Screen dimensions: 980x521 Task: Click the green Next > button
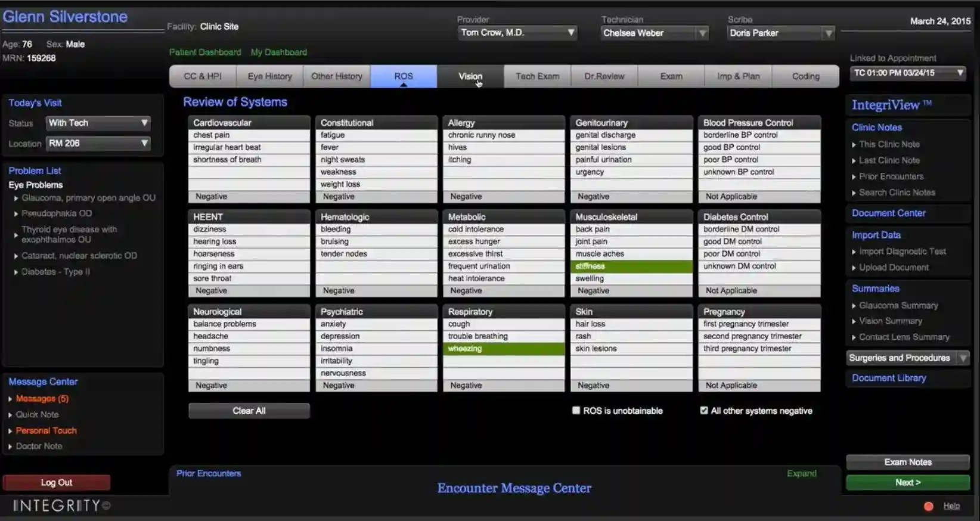908,482
